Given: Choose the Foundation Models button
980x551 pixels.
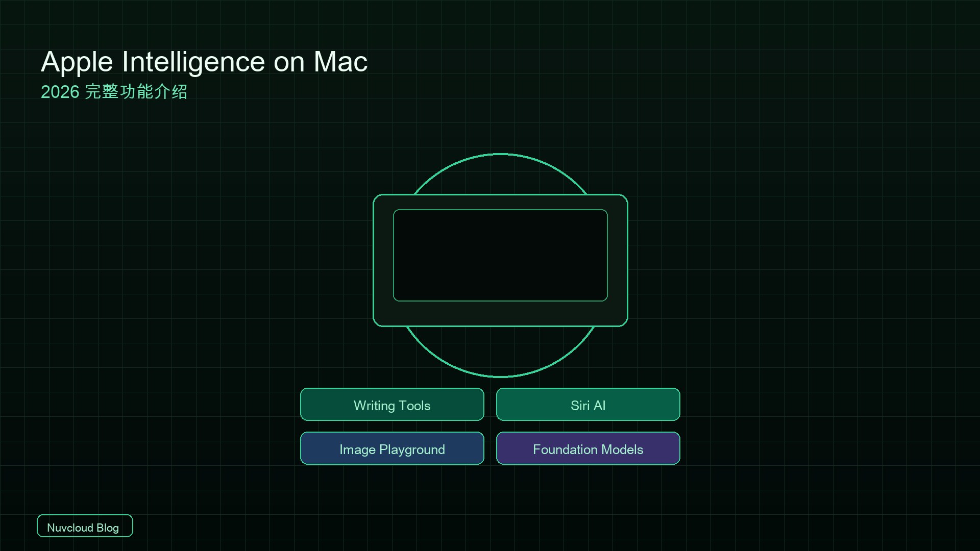Looking at the screenshot, I should (x=588, y=448).
